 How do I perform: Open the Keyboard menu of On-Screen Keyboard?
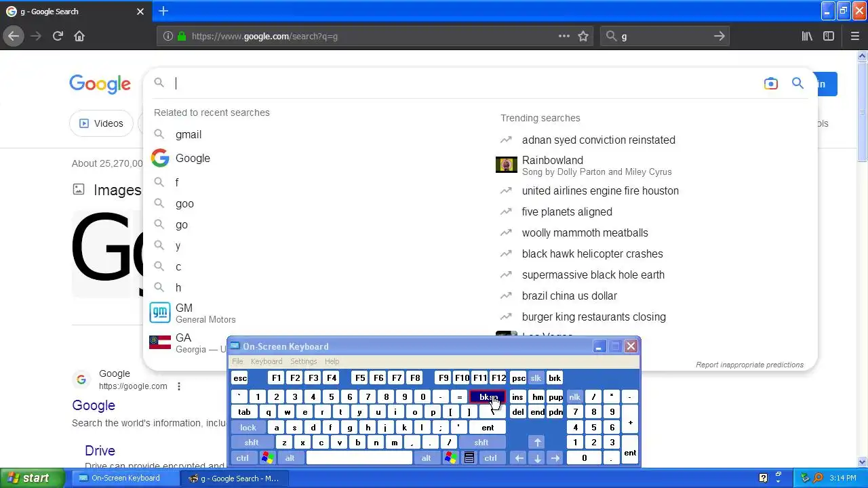click(x=267, y=361)
